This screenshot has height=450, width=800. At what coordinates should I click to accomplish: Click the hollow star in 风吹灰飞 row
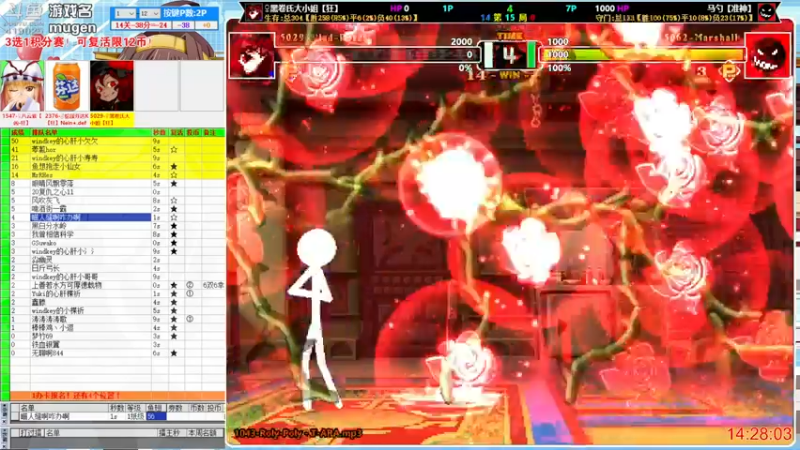coord(174,201)
